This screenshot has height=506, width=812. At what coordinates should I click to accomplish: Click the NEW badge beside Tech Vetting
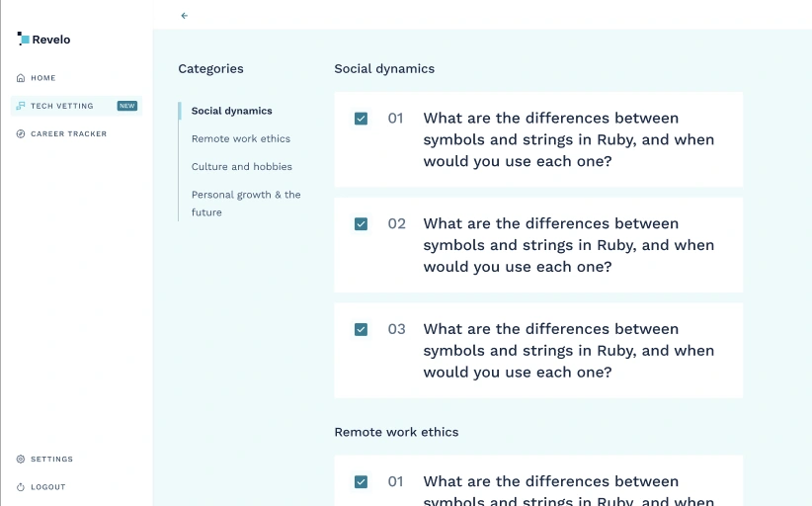coord(126,106)
